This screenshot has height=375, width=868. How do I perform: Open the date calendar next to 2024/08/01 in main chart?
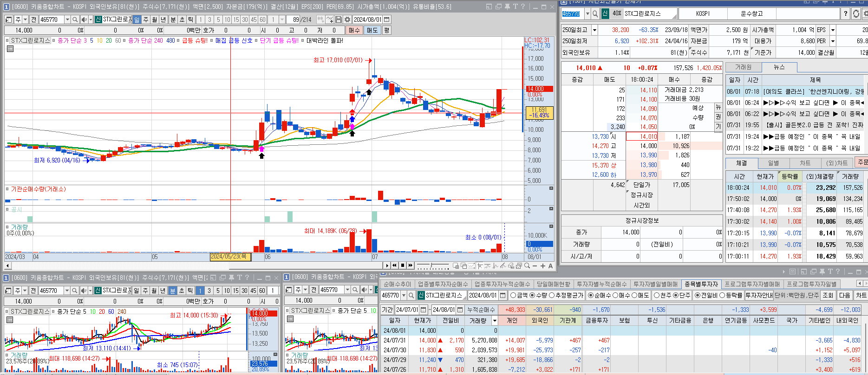(387, 19)
